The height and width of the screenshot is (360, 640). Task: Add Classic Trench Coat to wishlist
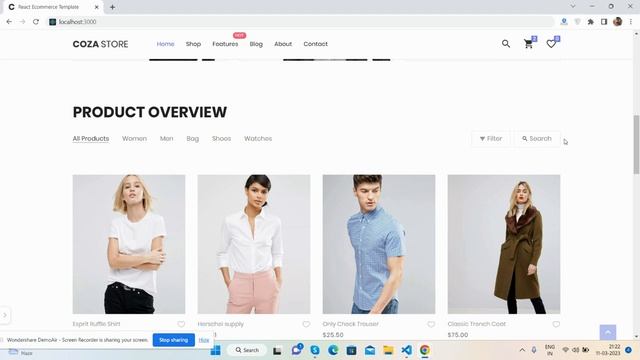coord(556,324)
